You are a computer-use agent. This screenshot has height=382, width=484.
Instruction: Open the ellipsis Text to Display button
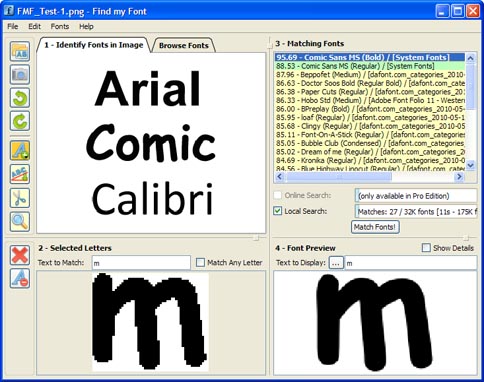[x=336, y=263]
